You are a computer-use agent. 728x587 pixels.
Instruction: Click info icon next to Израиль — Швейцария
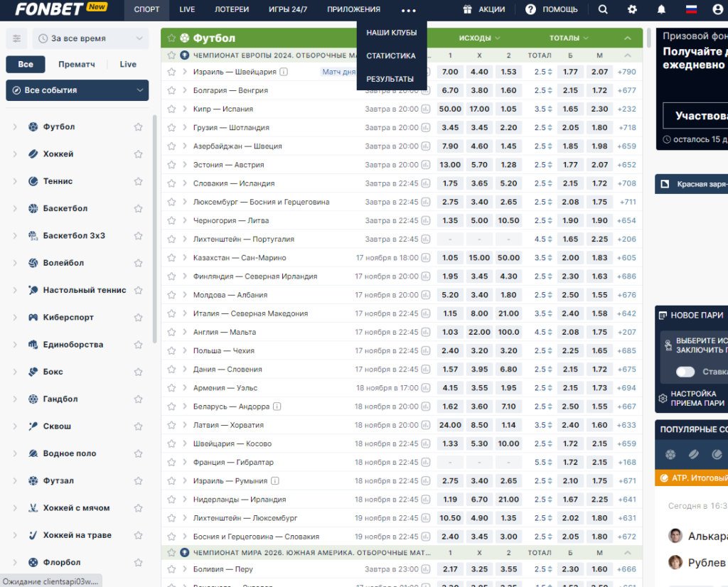click(x=284, y=72)
